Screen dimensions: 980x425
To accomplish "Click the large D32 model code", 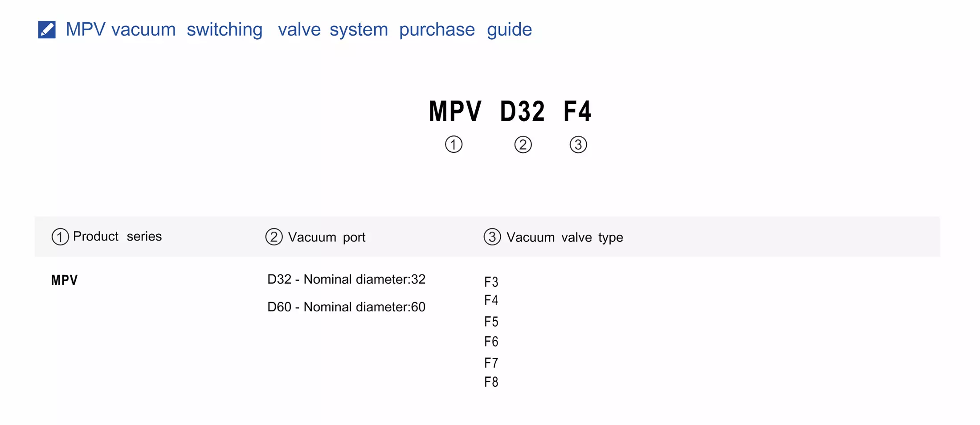I will coord(523,111).
